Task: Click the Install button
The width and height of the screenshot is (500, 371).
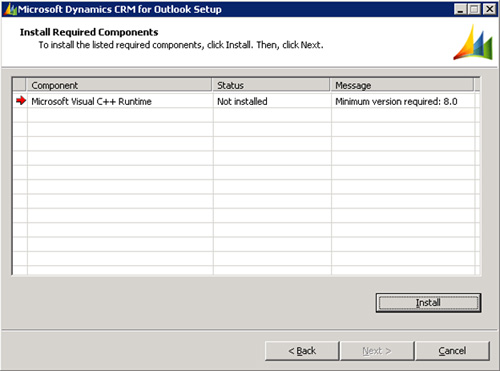Action: click(428, 303)
